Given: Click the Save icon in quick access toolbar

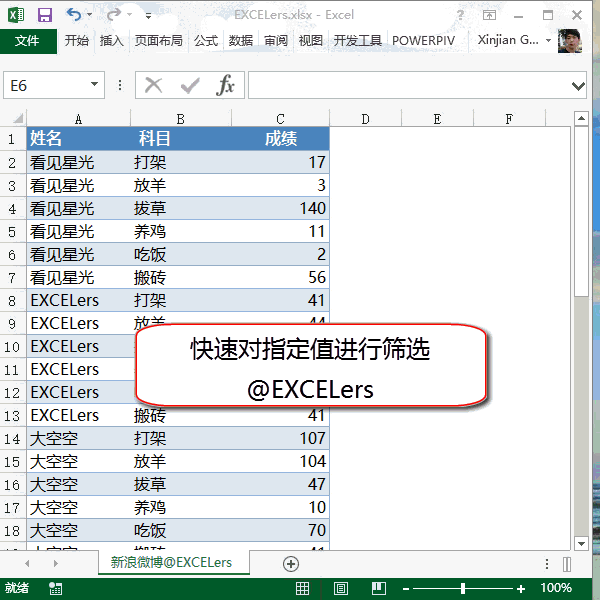Looking at the screenshot, I should click(45, 15).
